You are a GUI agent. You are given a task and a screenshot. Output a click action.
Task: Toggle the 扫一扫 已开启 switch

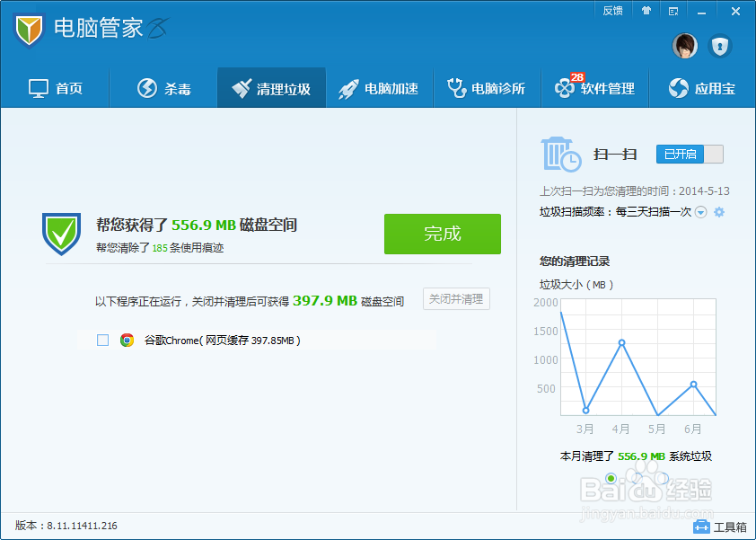pos(690,154)
